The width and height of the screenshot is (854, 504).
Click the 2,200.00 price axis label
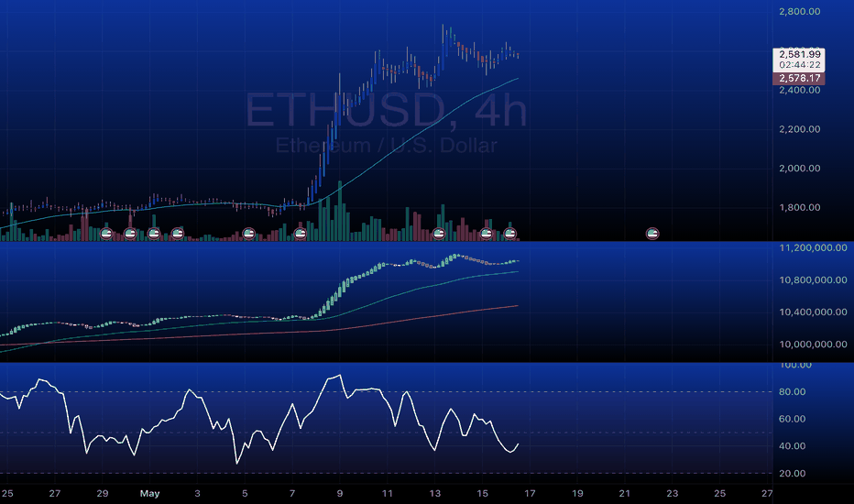(800, 129)
